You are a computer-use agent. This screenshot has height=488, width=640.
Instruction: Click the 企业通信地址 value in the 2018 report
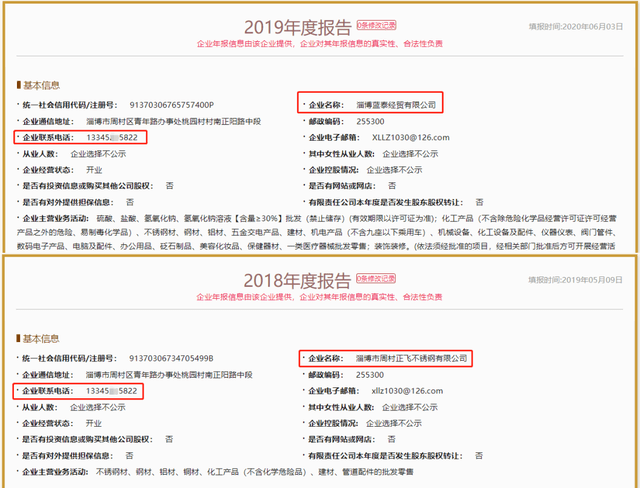[x=181, y=374]
